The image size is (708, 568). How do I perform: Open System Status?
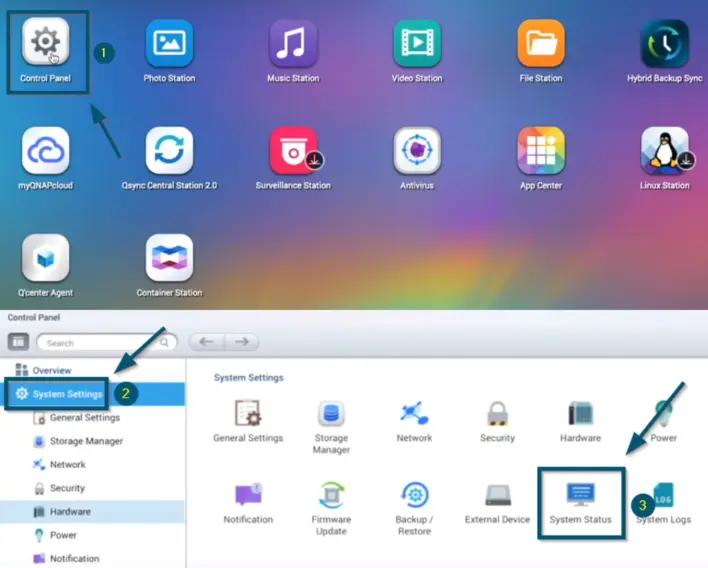(580, 503)
